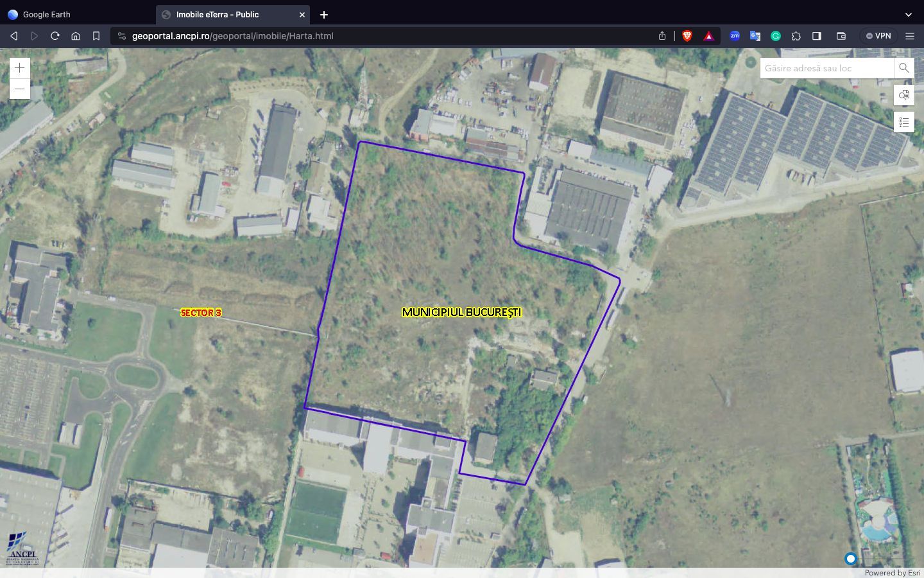Open the map legend list icon
Screen dimensions: 924x578
pos(903,122)
